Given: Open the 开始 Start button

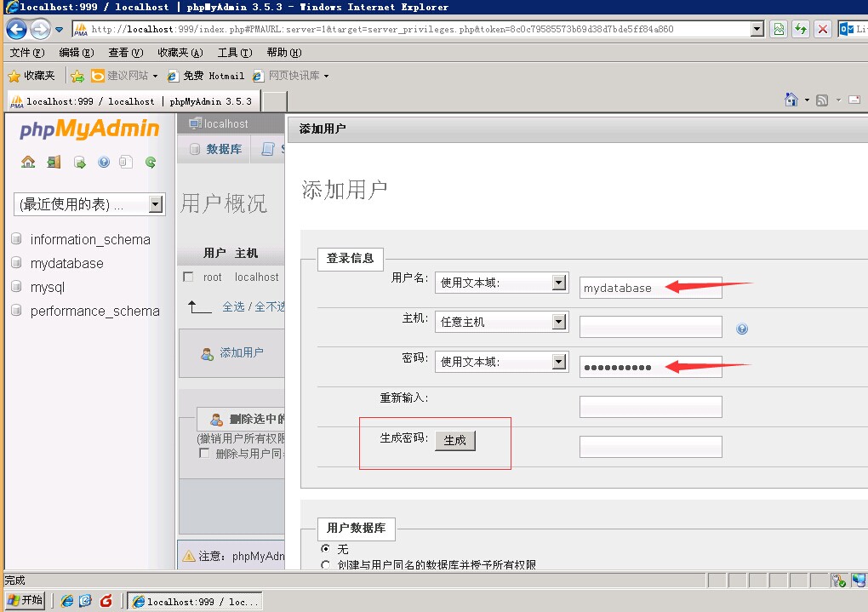Looking at the screenshot, I should [x=25, y=600].
